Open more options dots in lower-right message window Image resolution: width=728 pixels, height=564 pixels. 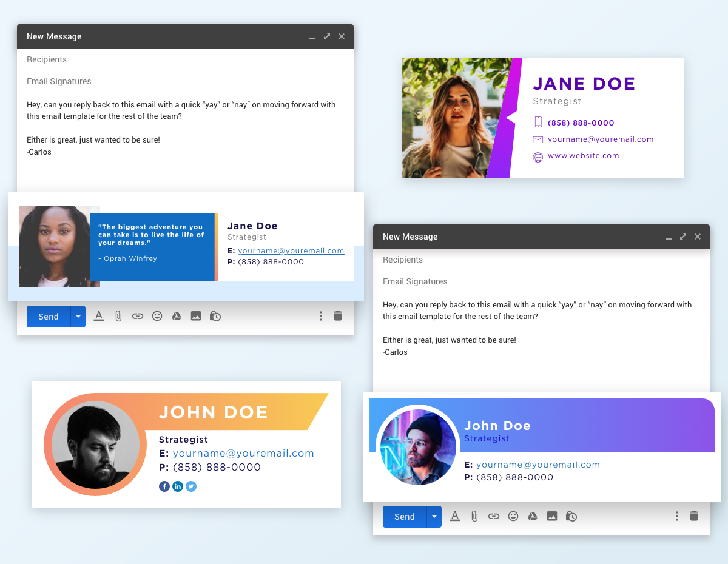coord(677,516)
